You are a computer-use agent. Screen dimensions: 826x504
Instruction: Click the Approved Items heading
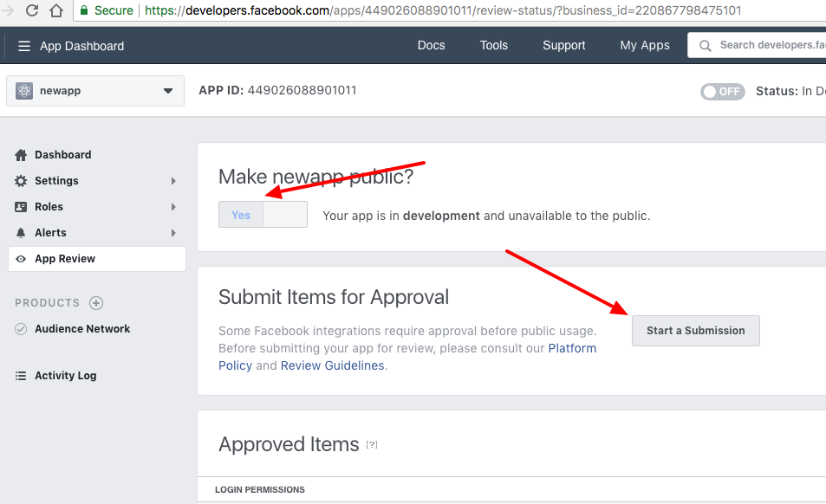(289, 444)
